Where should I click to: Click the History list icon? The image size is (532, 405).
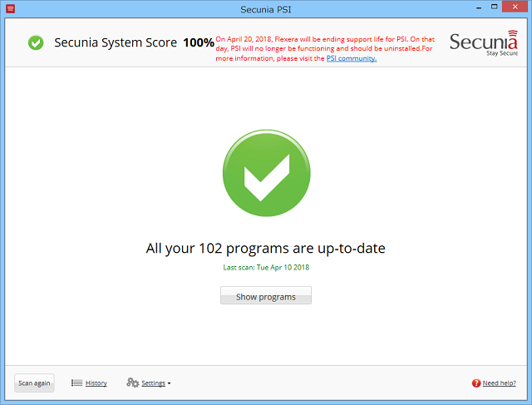76,383
